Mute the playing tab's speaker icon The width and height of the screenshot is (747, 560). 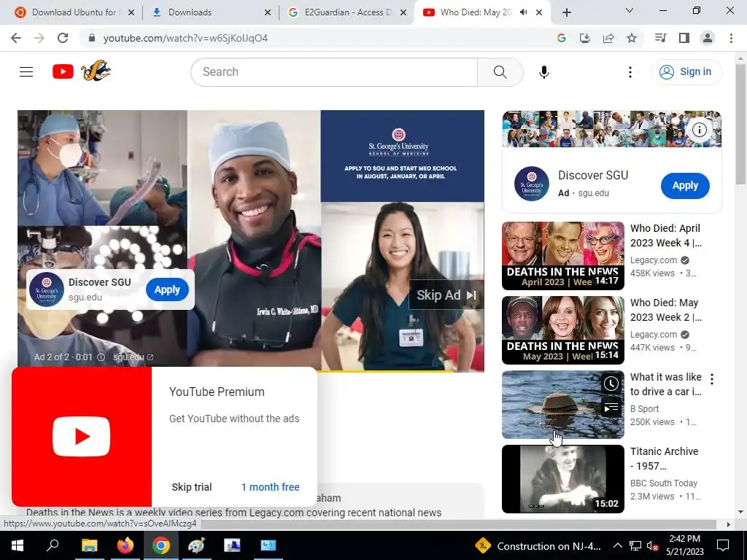[523, 12]
